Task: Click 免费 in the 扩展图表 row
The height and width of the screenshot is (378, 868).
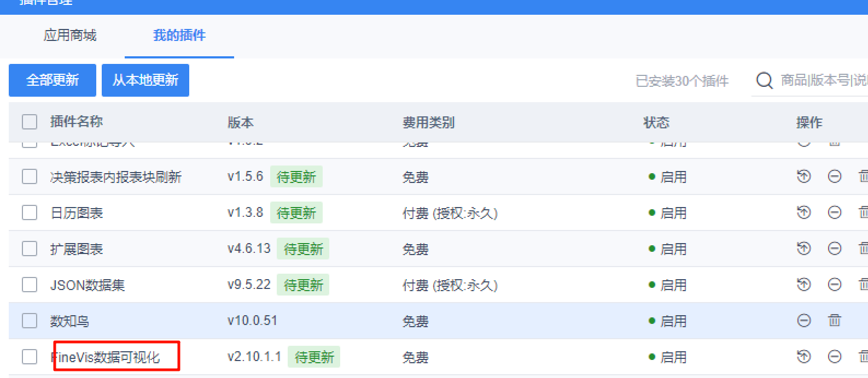Action: pos(416,249)
